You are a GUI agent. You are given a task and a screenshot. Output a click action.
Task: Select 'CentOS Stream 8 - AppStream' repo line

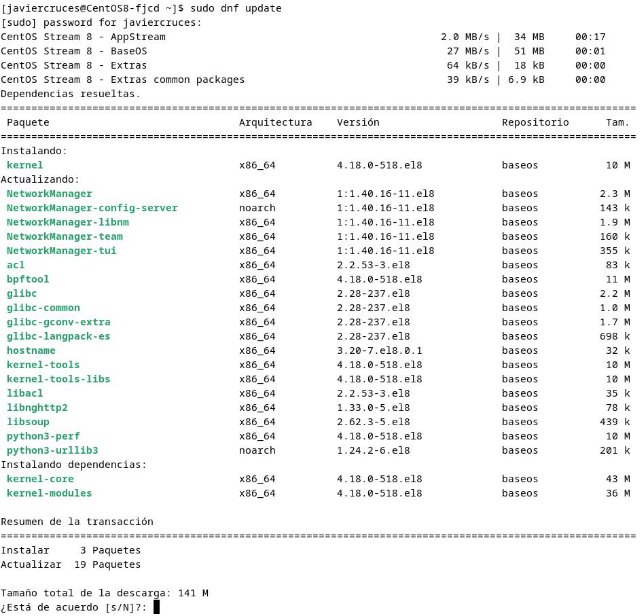tap(303, 37)
